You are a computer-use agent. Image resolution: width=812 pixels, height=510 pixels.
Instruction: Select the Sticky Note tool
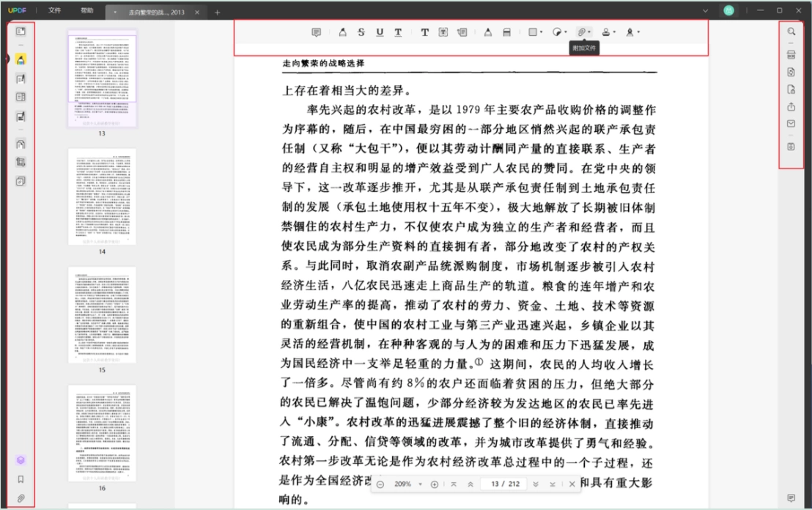click(317, 32)
